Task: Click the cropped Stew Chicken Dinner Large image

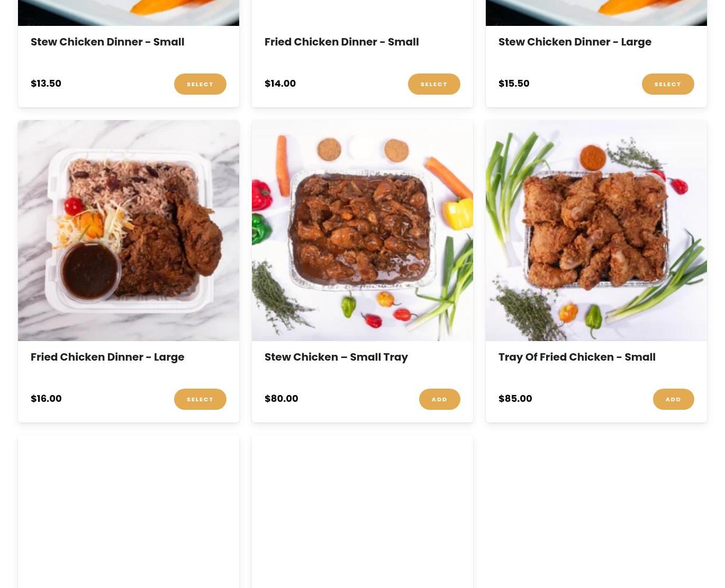Action: click(596, 13)
